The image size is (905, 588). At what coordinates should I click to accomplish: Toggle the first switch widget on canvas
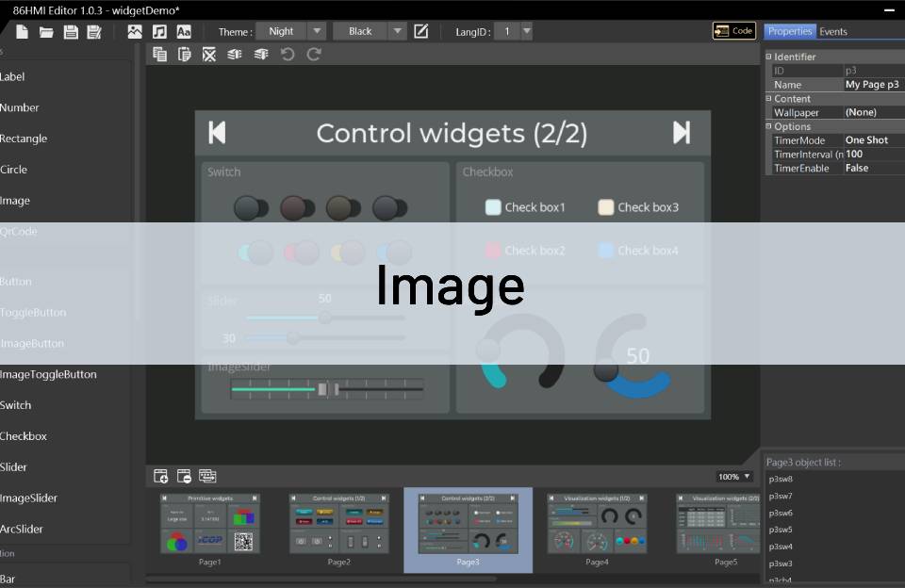point(249,206)
